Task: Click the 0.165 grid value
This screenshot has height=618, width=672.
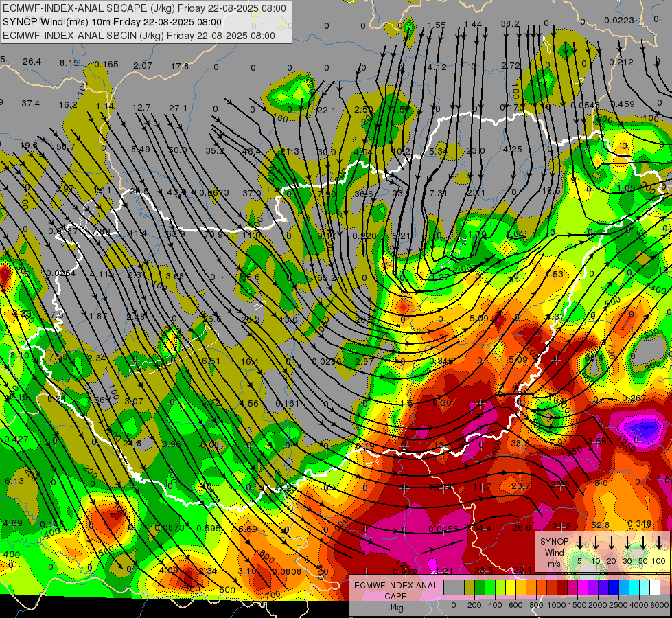Action: click(x=106, y=65)
